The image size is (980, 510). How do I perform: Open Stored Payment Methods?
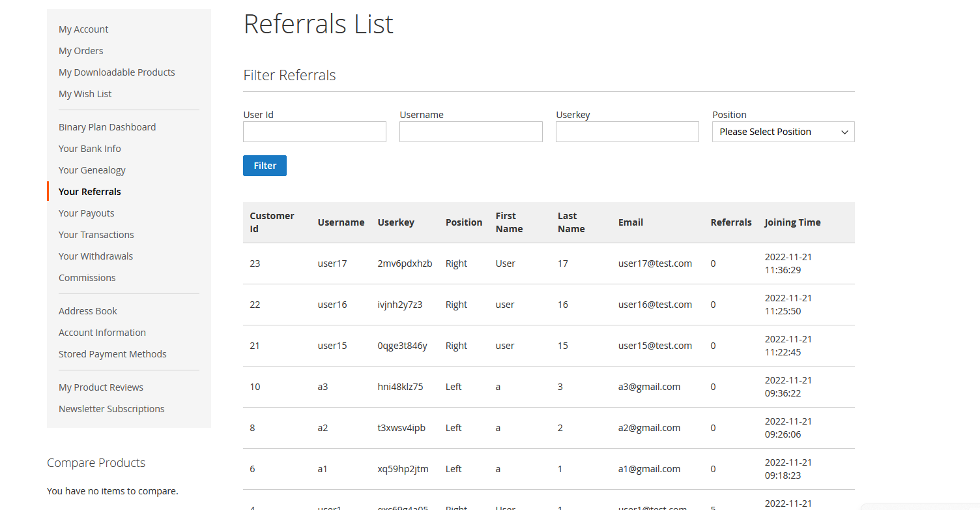point(113,354)
